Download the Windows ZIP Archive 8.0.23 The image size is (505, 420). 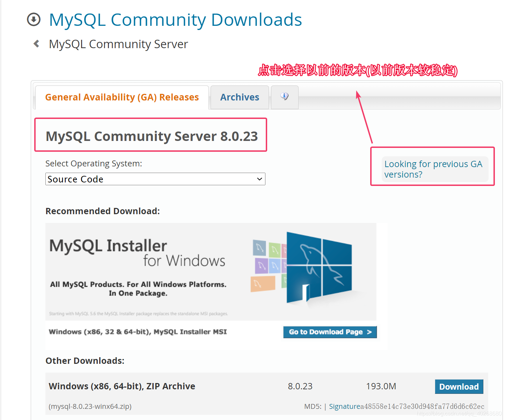tap(459, 387)
